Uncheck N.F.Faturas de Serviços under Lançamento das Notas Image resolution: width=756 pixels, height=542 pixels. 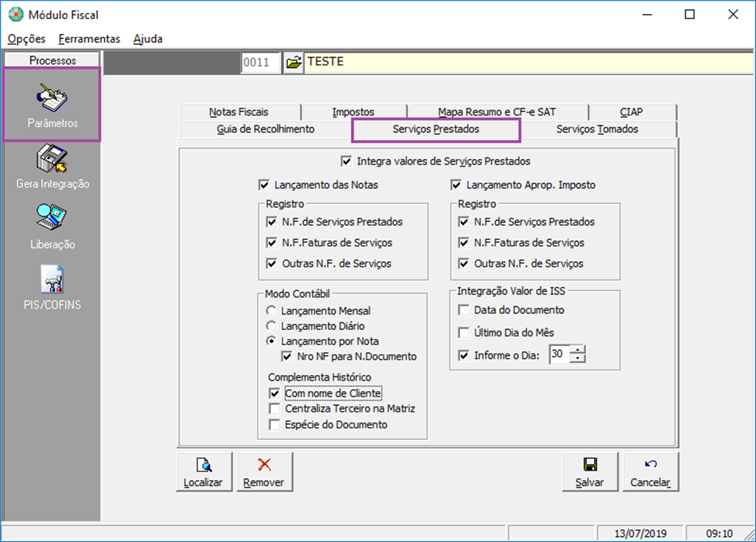272,242
